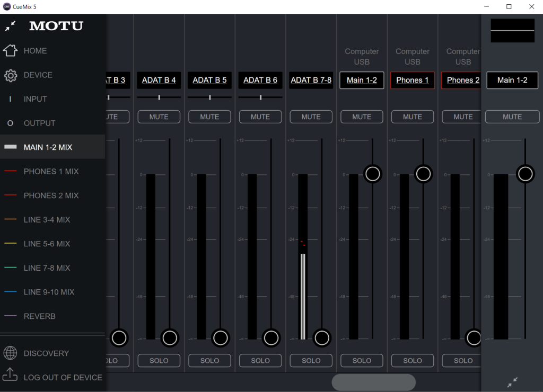Image resolution: width=543 pixels, height=392 pixels.
Task: Mute the ADAT B 4 channel
Action: pyautogui.click(x=159, y=117)
